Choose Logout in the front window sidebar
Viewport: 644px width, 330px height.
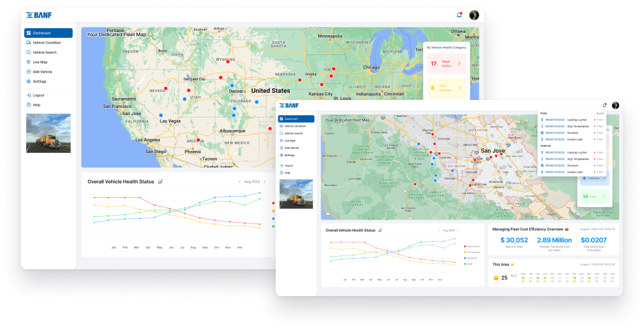click(296, 165)
